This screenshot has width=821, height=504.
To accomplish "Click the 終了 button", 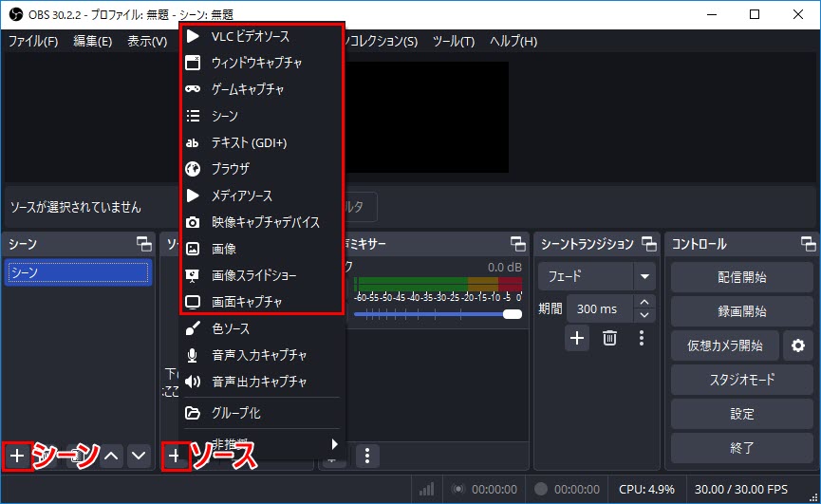I will (x=742, y=448).
